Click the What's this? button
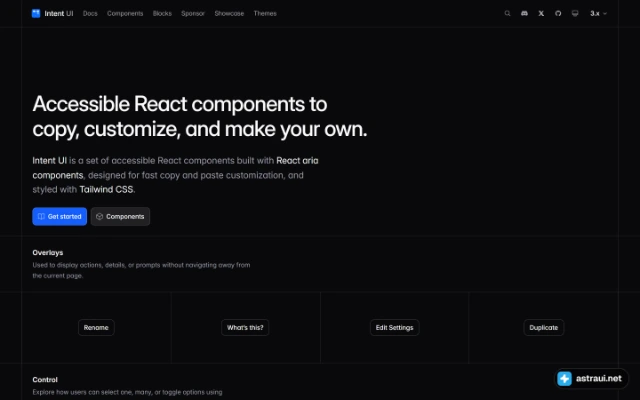 (245, 327)
